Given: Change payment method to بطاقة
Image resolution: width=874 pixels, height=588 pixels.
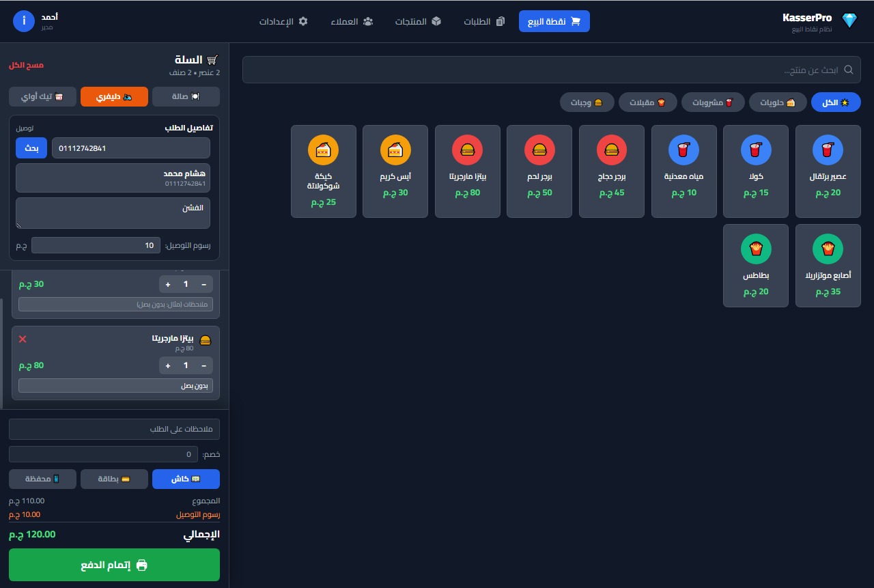Looking at the screenshot, I should pyautogui.click(x=114, y=479).
